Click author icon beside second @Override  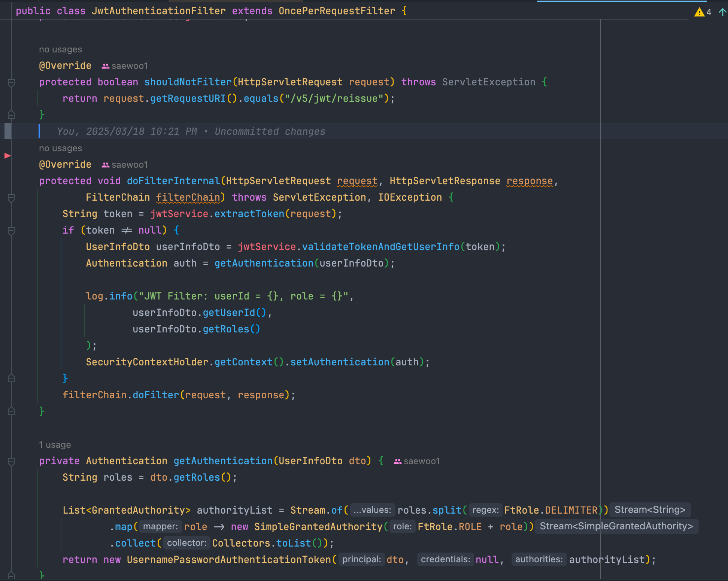pyautogui.click(x=106, y=165)
